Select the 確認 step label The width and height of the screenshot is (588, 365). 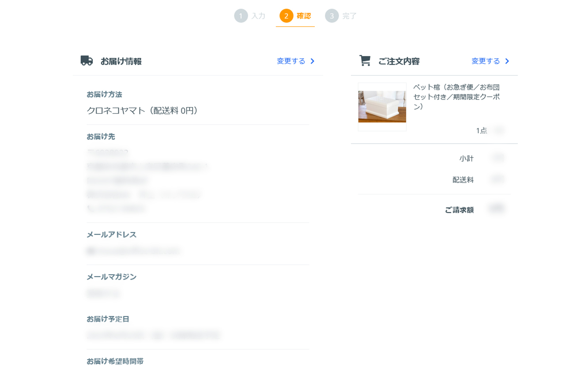(x=304, y=16)
